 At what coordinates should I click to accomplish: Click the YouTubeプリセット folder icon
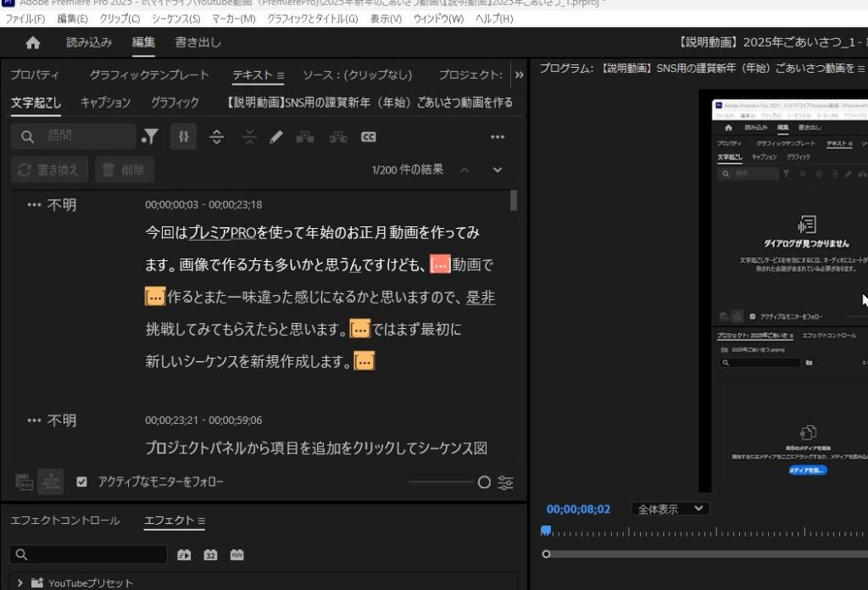point(37,583)
